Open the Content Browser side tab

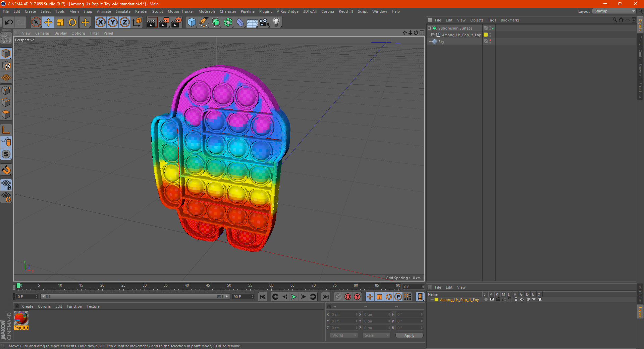pos(640,63)
